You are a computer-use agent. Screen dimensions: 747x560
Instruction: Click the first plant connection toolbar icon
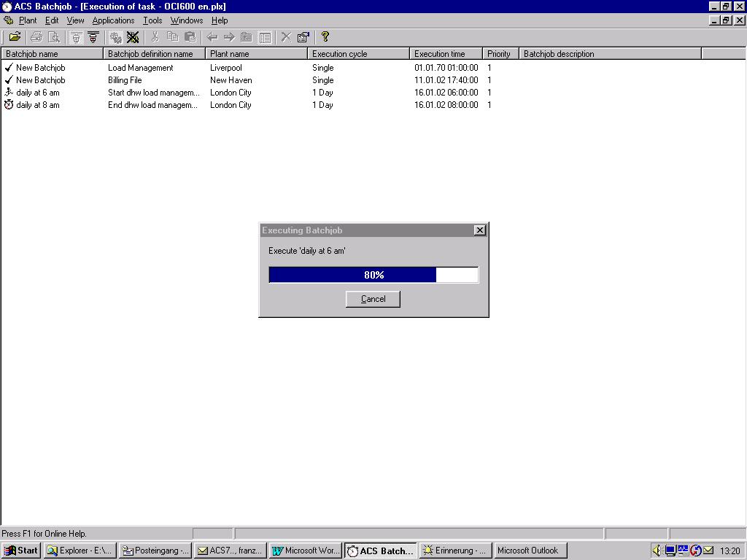click(76, 36)
